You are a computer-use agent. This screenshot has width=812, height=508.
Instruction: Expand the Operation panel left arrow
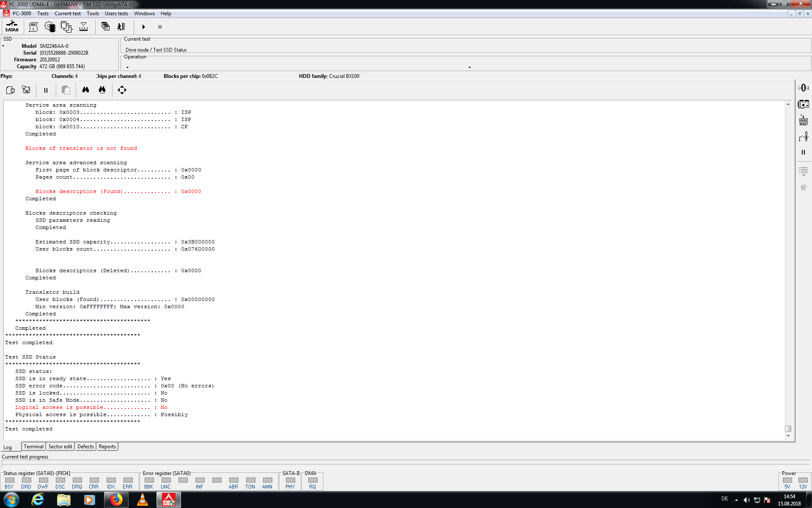[127, 67]
